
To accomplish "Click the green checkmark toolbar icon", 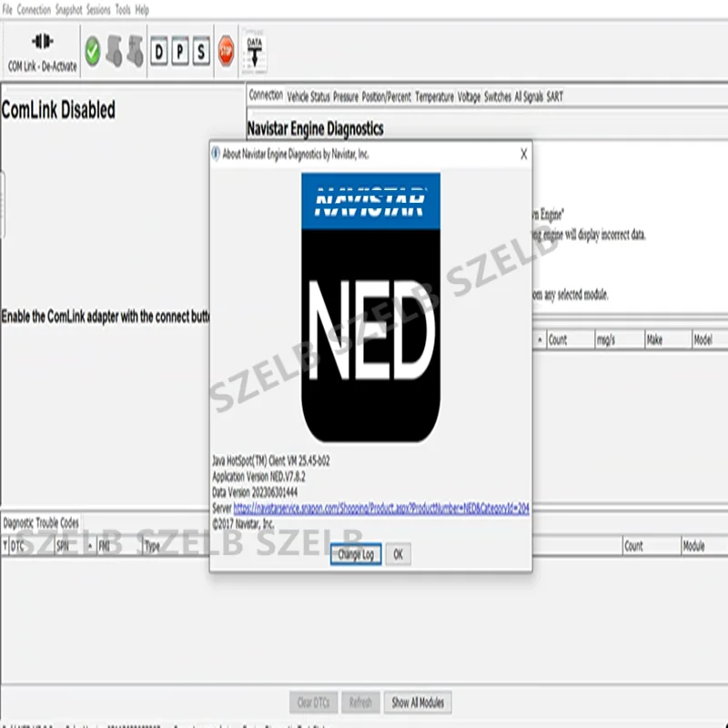I will pyautogui.click(x=93, y=51).
